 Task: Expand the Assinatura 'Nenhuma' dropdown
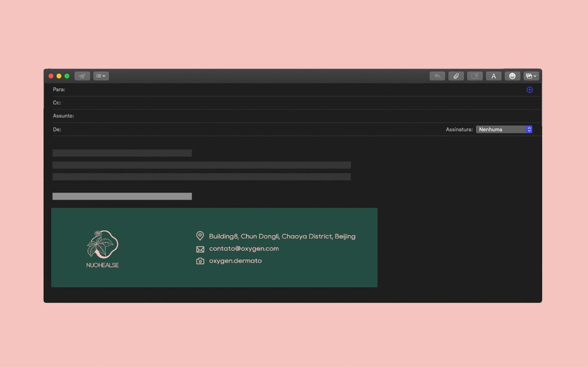[504, 130]
